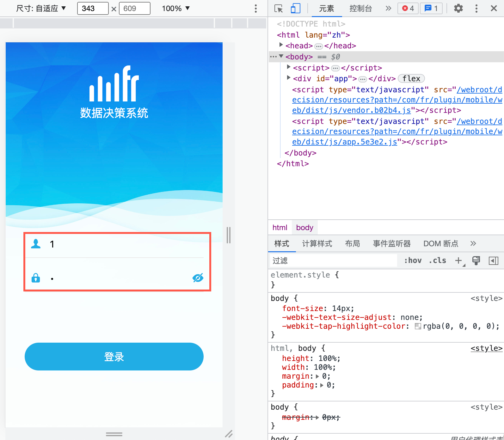
Task: Open the <style> source link for html, body
Action: click(486, 348)
